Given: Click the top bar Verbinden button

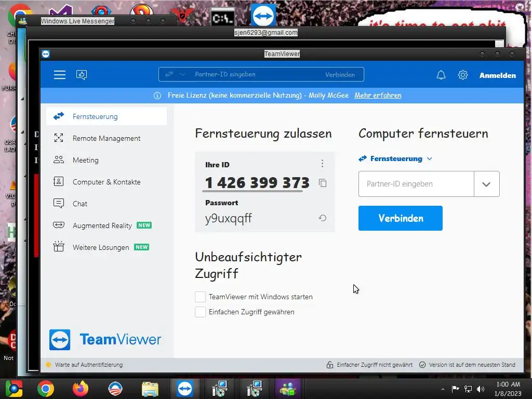Looking at the screenshot, I should pos(340,75).
